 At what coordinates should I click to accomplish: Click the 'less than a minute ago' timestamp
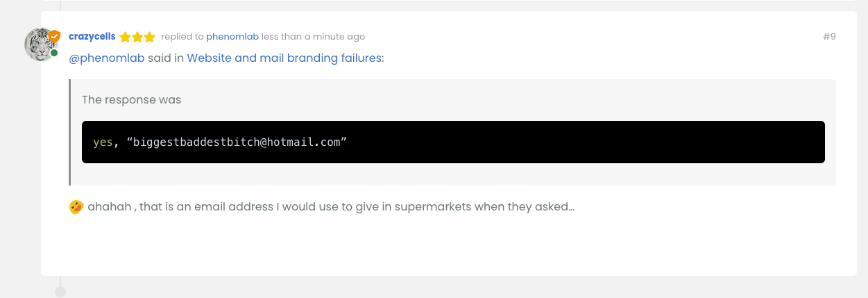[313, 37]
